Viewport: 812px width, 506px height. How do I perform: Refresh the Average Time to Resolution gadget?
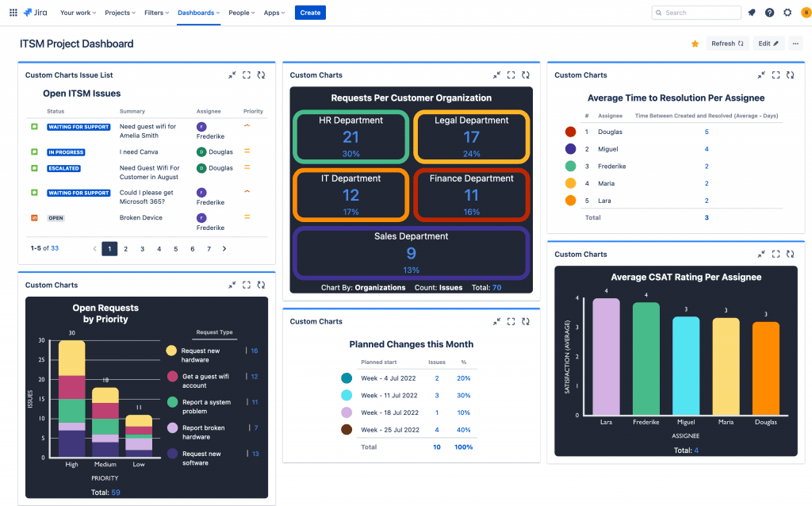[790, 75]
